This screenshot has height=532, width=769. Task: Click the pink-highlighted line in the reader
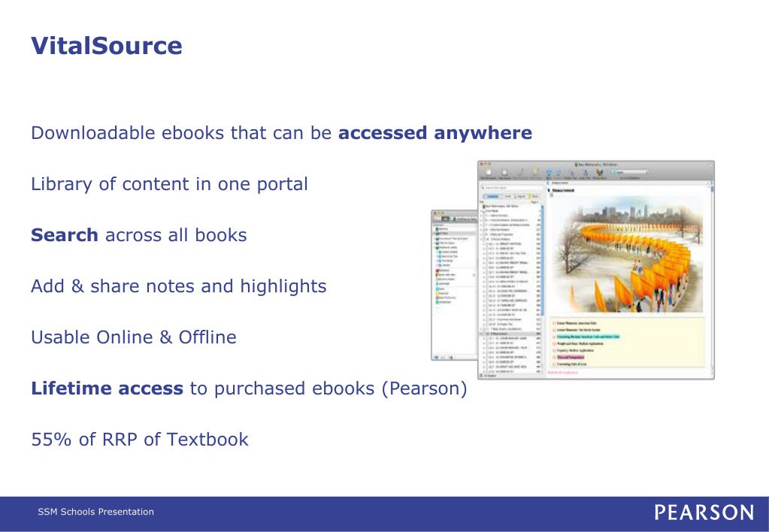click(571, 357)
